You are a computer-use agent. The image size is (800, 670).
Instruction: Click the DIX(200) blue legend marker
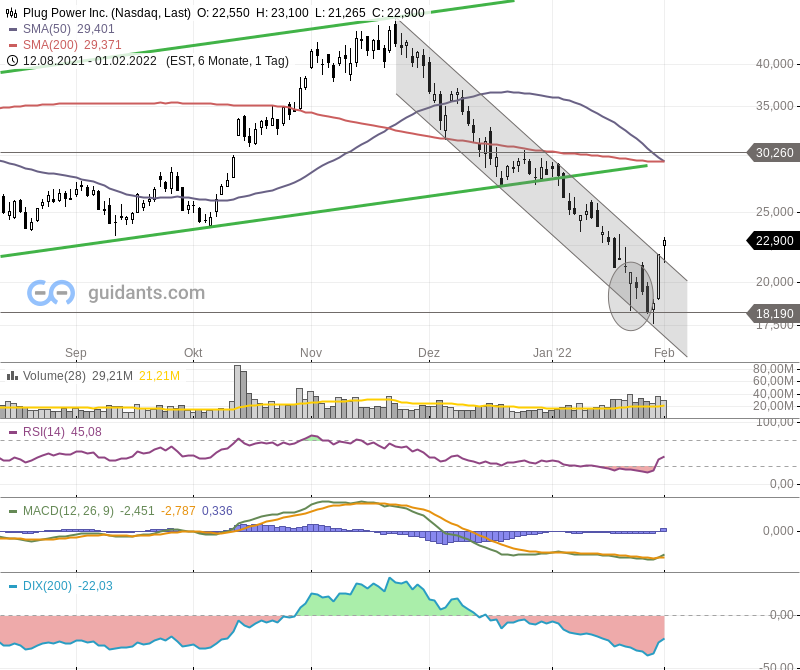click(13, 586)
